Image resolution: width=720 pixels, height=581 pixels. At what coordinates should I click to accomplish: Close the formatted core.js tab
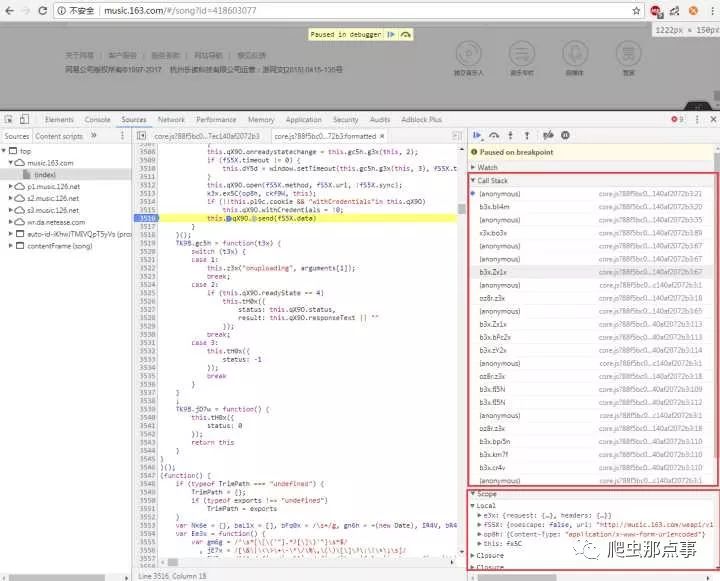pyautogui.click(x=382, y=136)
